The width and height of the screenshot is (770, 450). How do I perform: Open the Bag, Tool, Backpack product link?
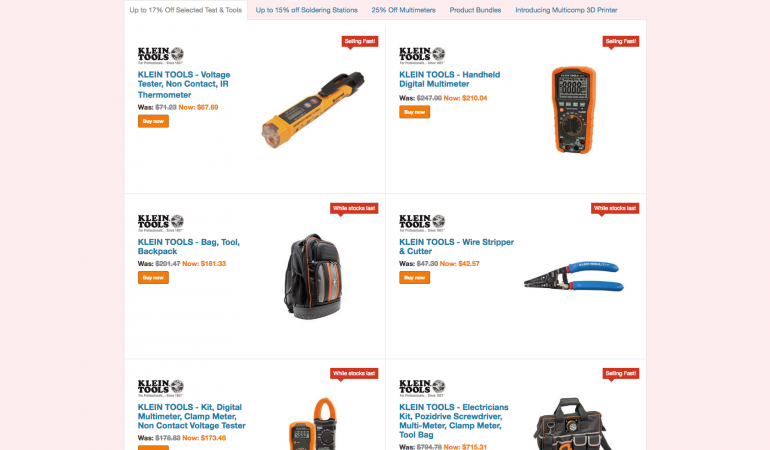click(x=189, y=247)
